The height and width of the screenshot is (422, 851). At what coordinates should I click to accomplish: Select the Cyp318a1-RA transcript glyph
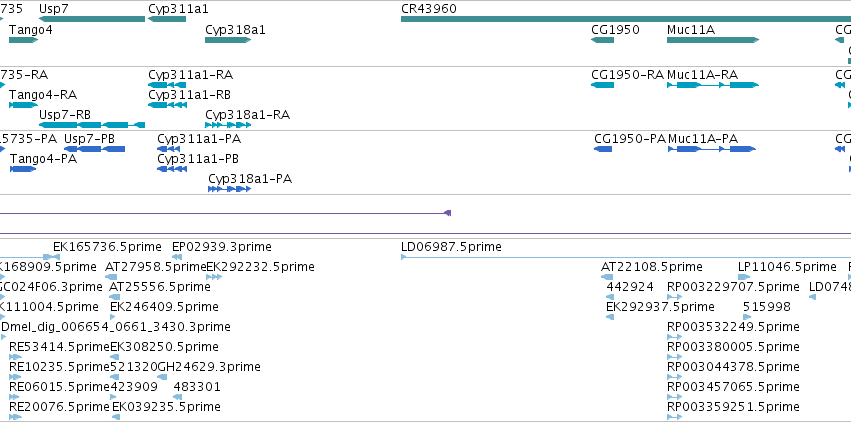(226, 126)
